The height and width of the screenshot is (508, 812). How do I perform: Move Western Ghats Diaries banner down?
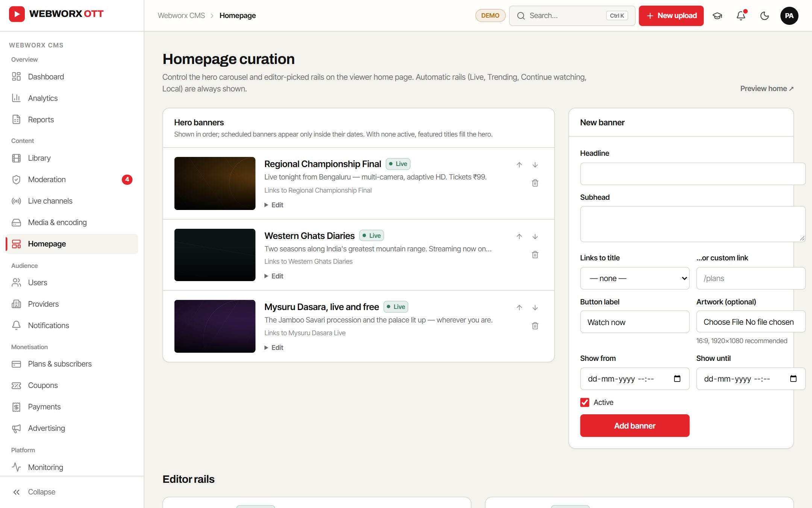(535, 236)
